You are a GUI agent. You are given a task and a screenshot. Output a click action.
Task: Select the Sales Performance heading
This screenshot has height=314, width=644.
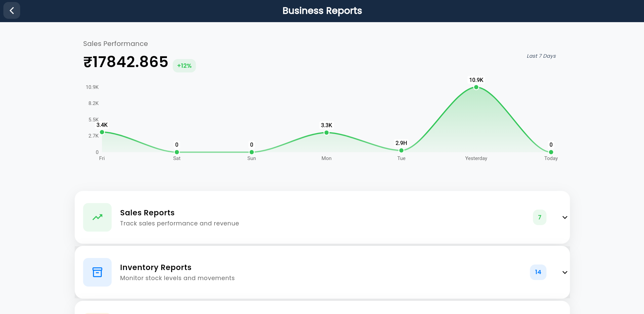coord(116,44)
